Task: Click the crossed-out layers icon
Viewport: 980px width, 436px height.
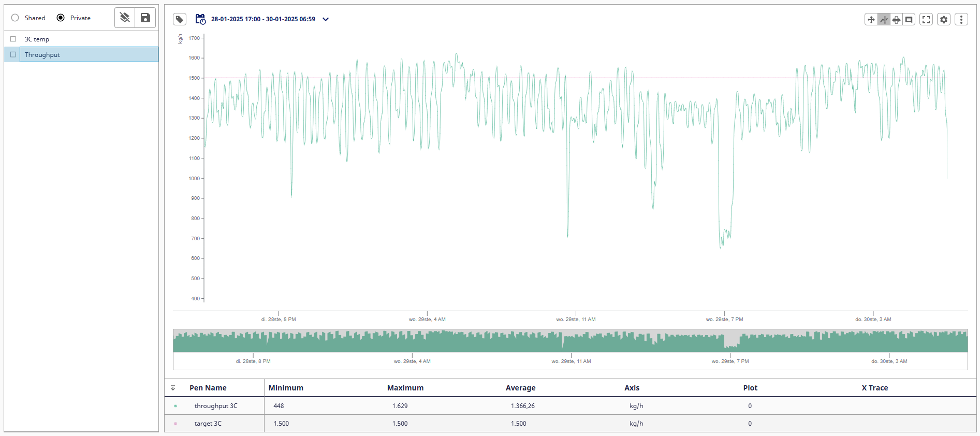Action: coord(125,18)
